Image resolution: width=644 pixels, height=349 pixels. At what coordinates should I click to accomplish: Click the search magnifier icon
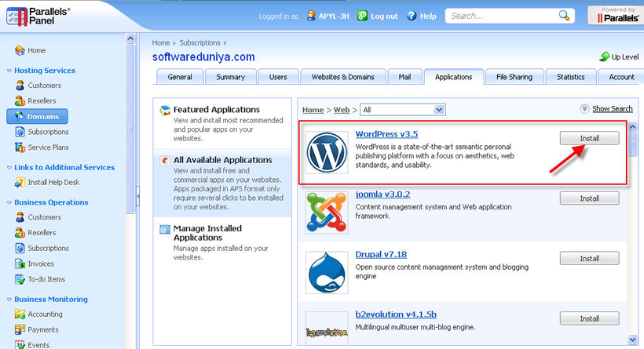(564, 16)
